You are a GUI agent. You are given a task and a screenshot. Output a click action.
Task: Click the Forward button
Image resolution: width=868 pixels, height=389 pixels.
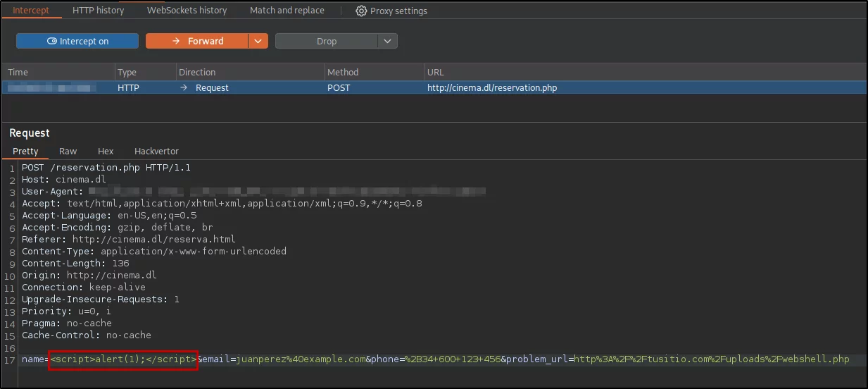click(196, 41)
